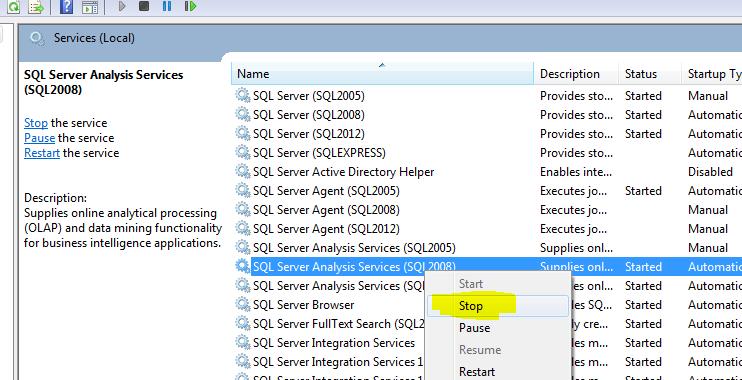Click 'Provides sto...' description of SQL Server (SQL2008)

(576, 115)
